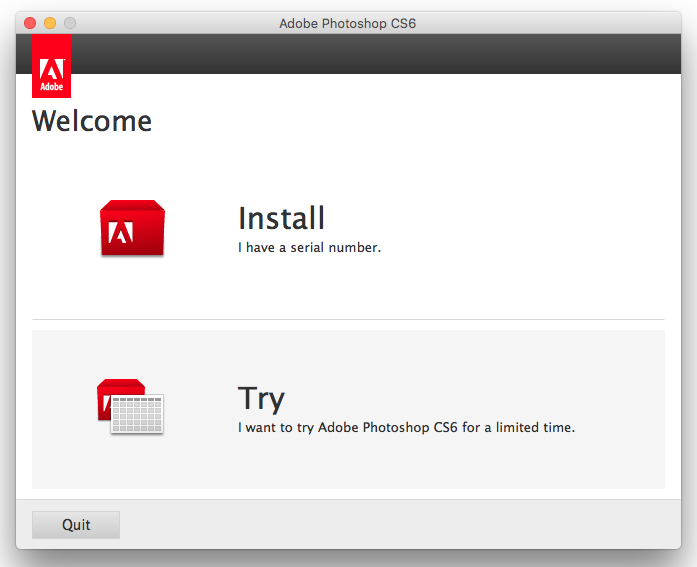The width and height of the screenshot is (697, 567).
Task: Minimize the window with the yellow button
Action: tap(50, 23)
